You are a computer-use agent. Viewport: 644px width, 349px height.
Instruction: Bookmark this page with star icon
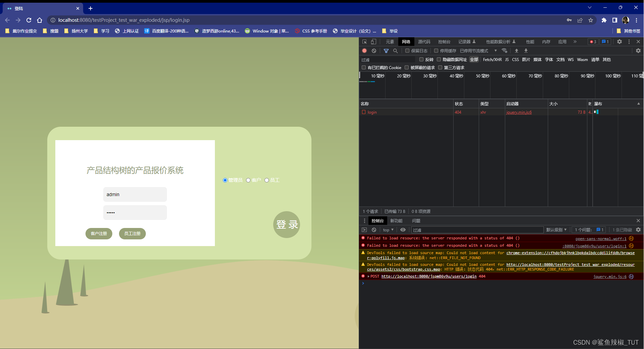591,20
